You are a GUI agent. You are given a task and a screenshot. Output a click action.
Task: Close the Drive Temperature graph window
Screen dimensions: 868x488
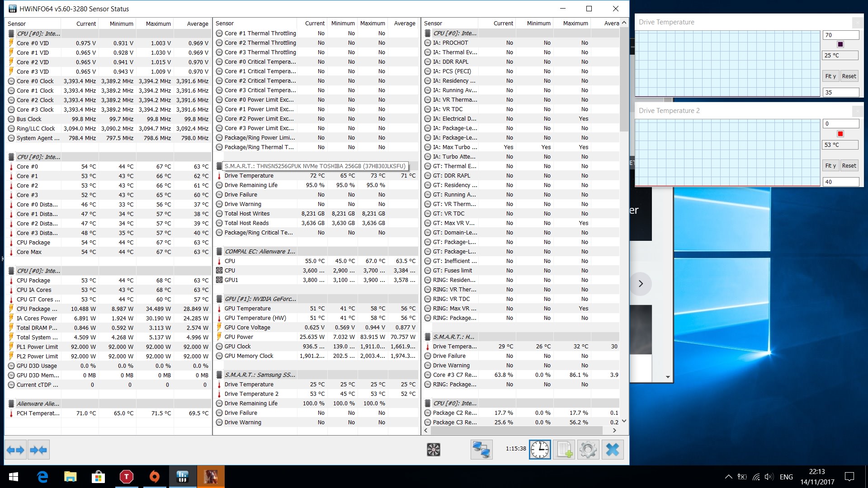pos(858,22)
